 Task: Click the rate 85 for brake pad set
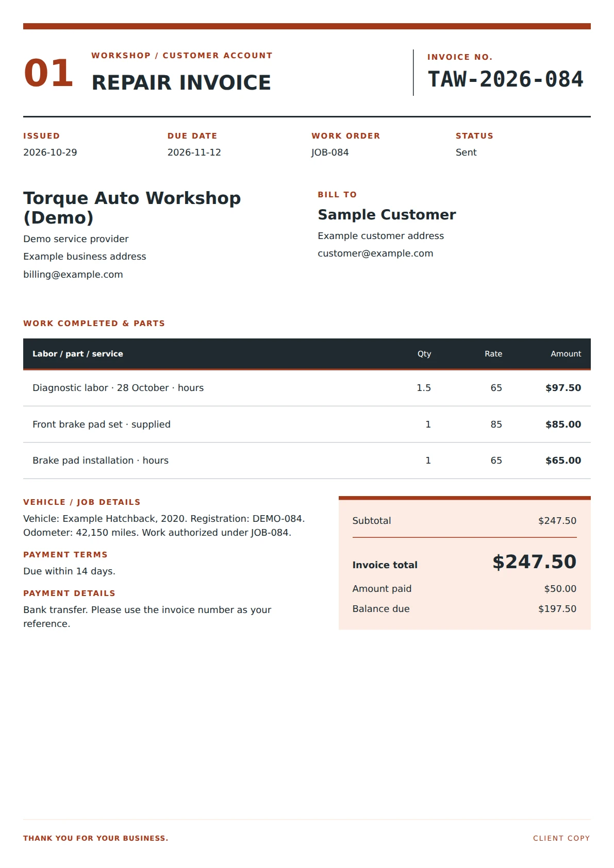pyautogui.click(x=496, y=424)
